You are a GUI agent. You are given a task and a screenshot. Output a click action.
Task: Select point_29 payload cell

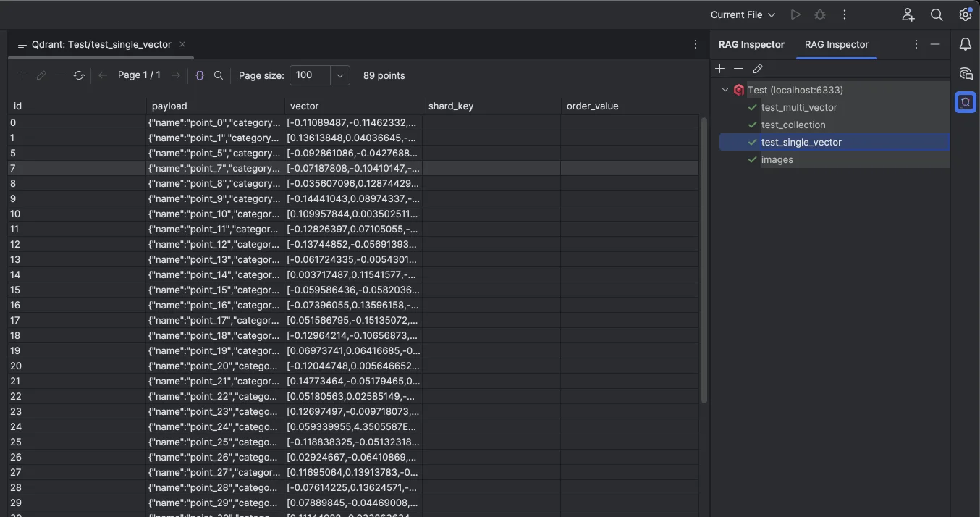pyautogui.click(x=215, y=503)
